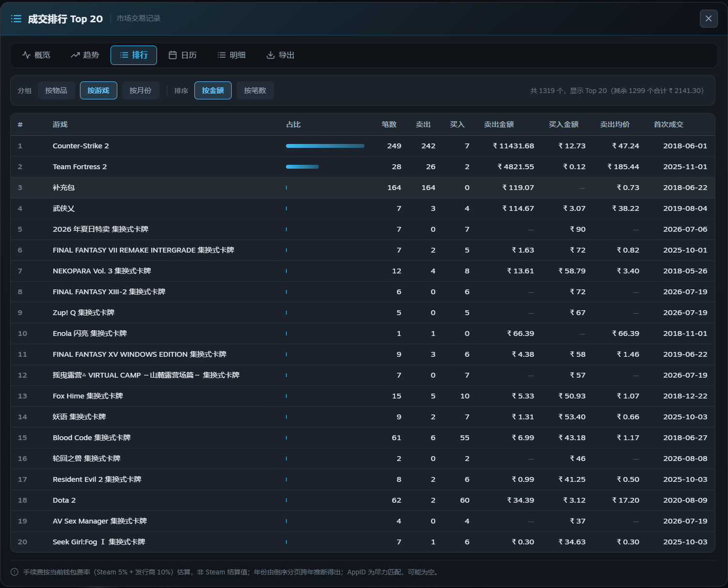
Task: Open the 导出 tab
Action: coord(280,55)
